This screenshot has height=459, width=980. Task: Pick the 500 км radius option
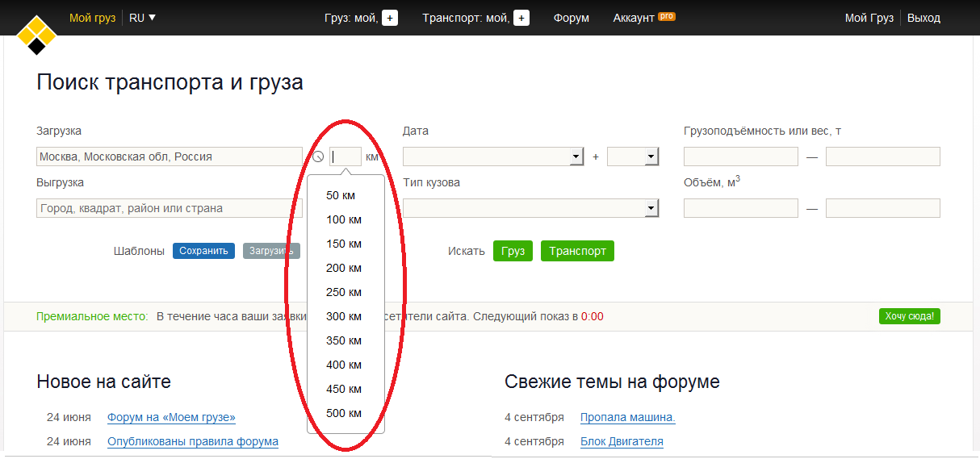coord(344,413)
